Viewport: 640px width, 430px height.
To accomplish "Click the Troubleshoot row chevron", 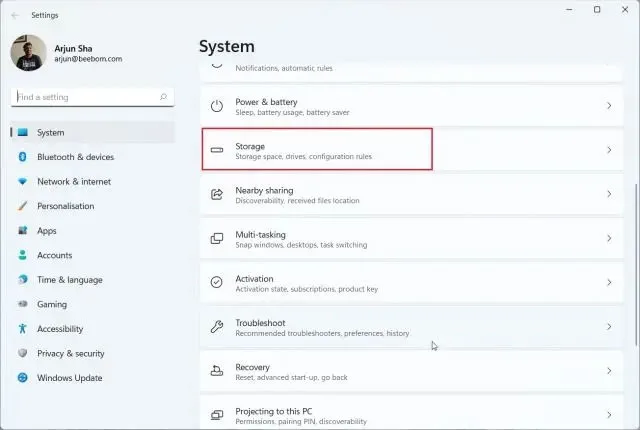I will pyautogui.click(x=609, y=326).
